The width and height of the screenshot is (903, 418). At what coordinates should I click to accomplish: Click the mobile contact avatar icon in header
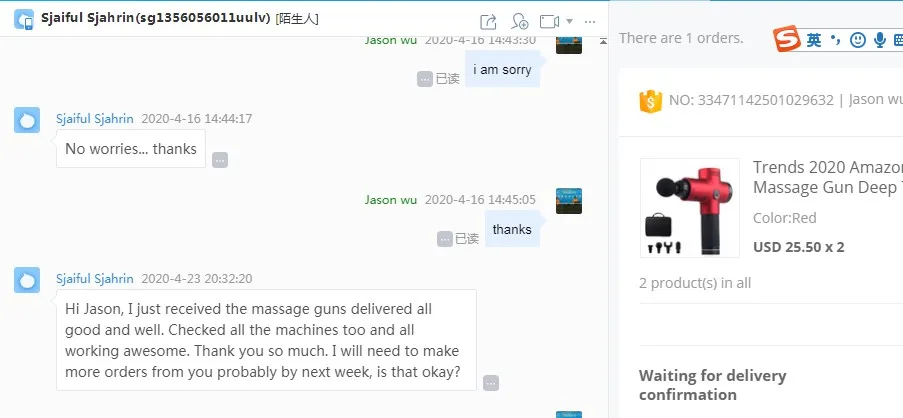click(24, 20)
